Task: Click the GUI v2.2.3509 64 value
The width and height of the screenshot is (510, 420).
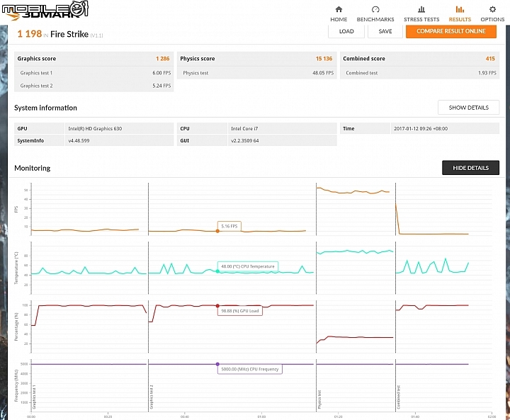Action: 245,140
